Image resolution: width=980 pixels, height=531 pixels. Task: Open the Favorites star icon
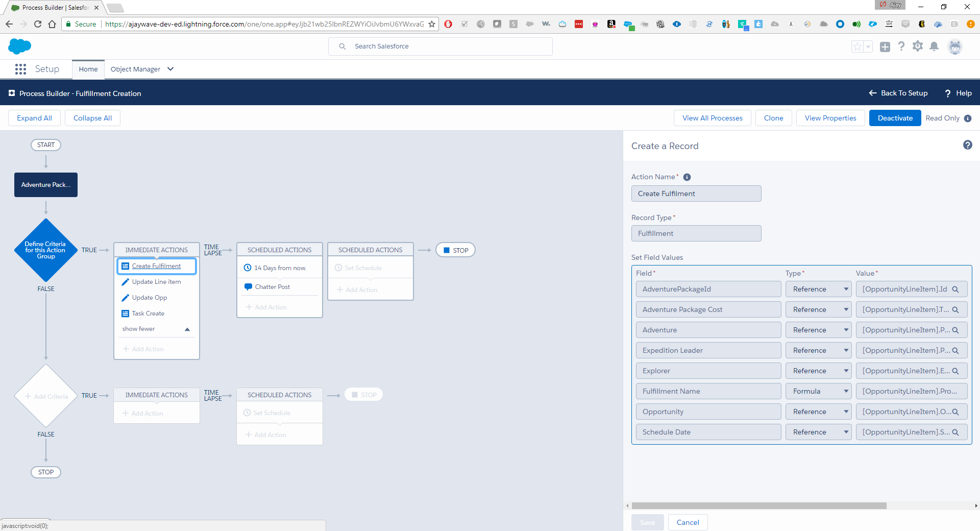857,46
